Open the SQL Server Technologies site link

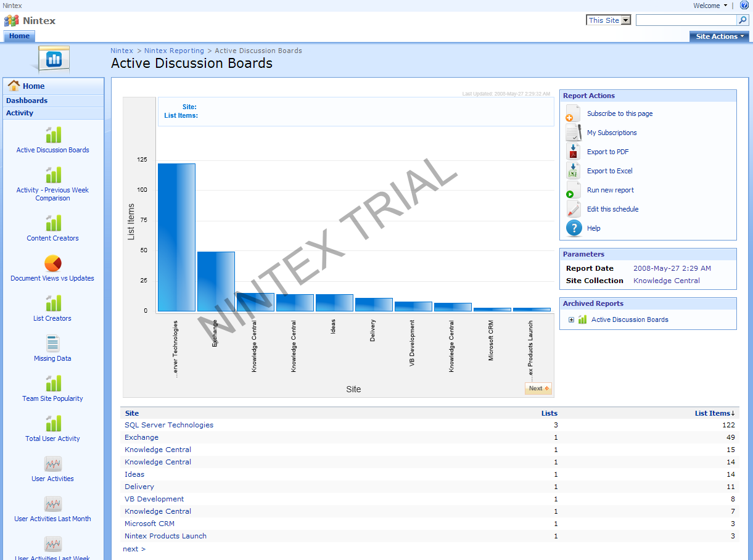pos(169,425)
